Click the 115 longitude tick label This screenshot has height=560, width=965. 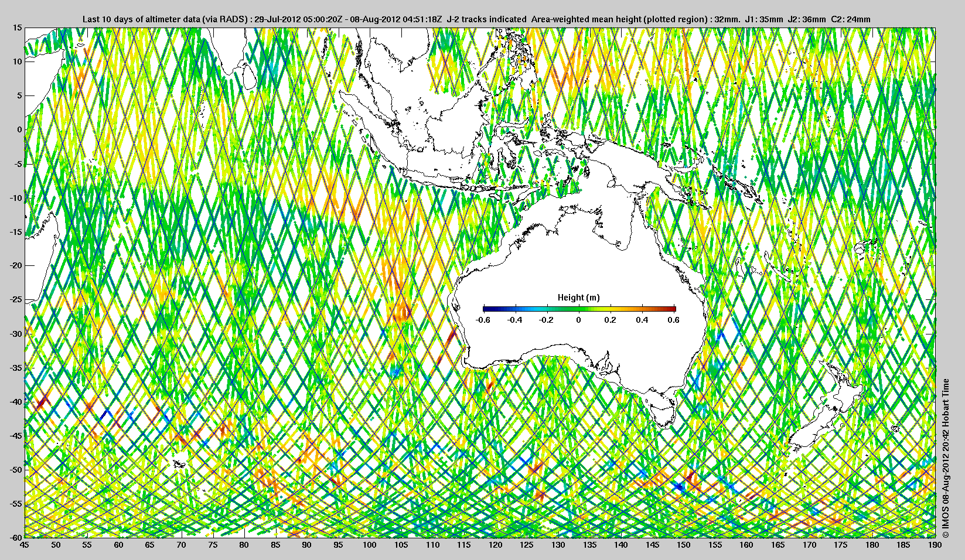pyautogui.click(x=464, y=545)
